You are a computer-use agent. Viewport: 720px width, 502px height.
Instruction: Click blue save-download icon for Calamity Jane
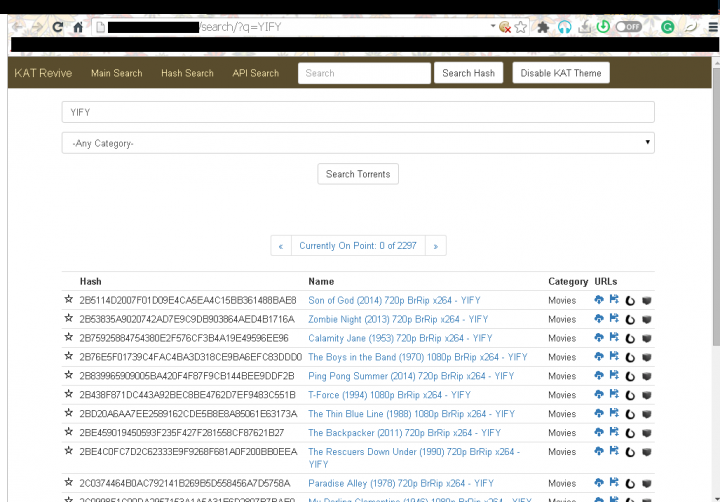pyautogui.click(x=614, y=337)
